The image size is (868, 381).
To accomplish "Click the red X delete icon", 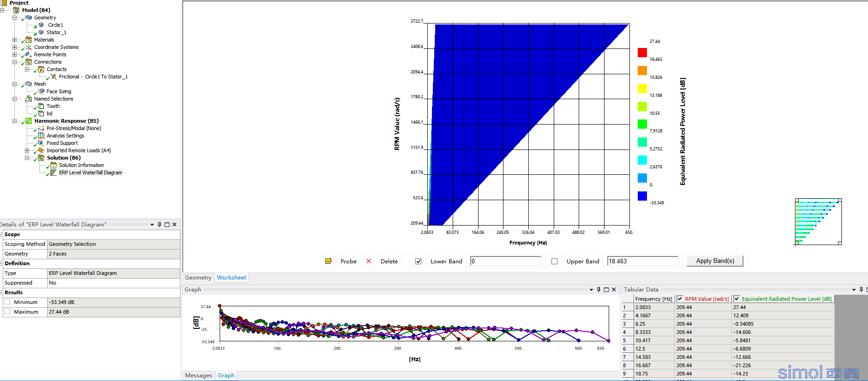I will click(368, 261).
